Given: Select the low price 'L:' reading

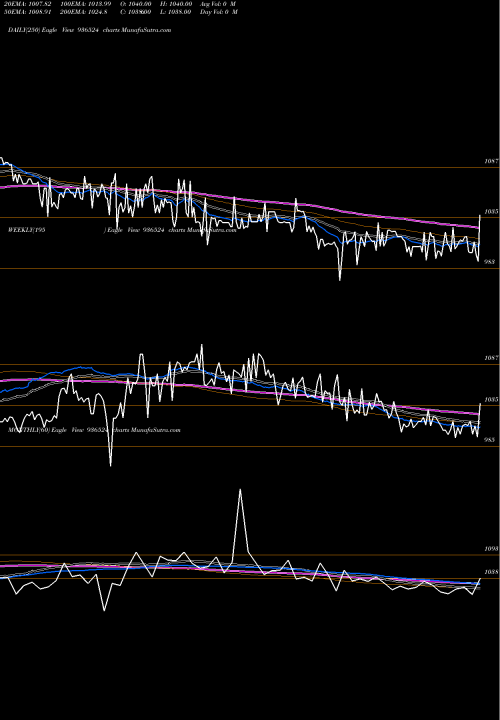Looking at the screenshot, I should (176, 12).
